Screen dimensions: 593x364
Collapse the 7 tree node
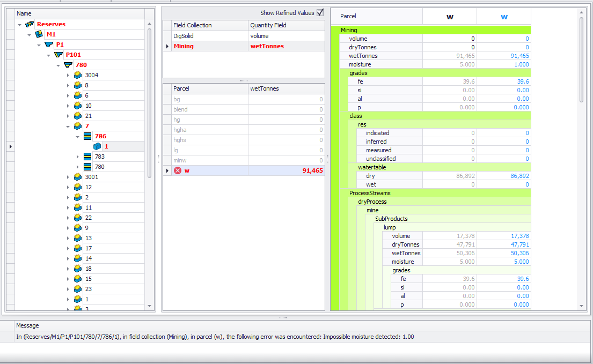click(x=68, y=127)
